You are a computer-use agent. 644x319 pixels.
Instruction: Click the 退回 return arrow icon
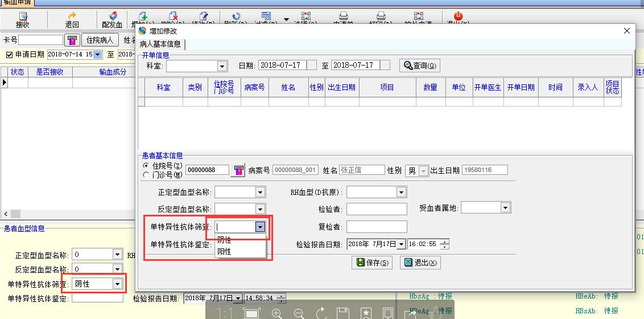click(x=72, y=16)
